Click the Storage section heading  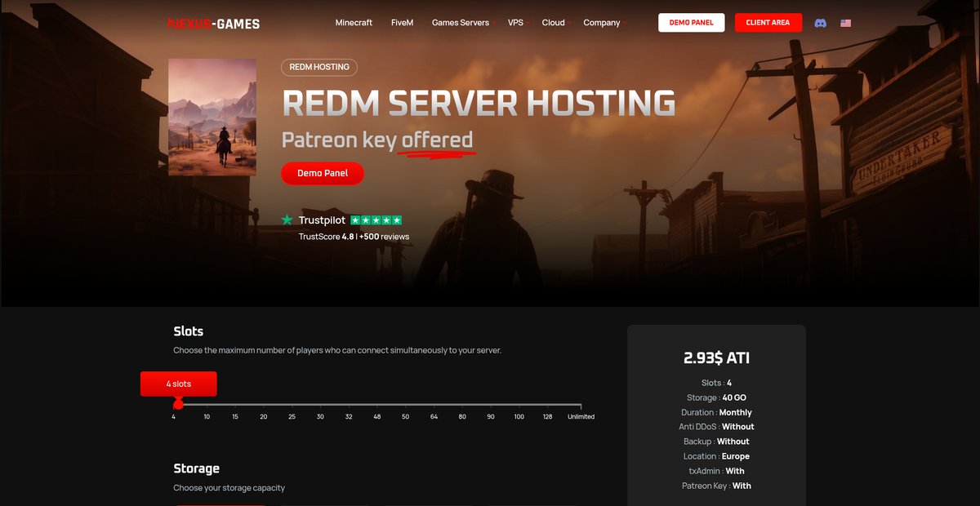pyautogui.click(x=196, y=468)
